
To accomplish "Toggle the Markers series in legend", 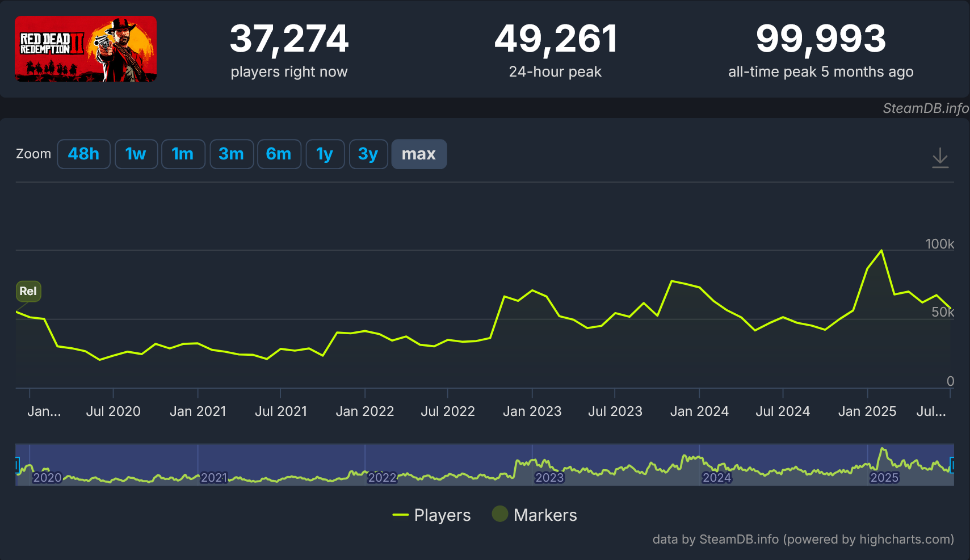I will point(534,515).
